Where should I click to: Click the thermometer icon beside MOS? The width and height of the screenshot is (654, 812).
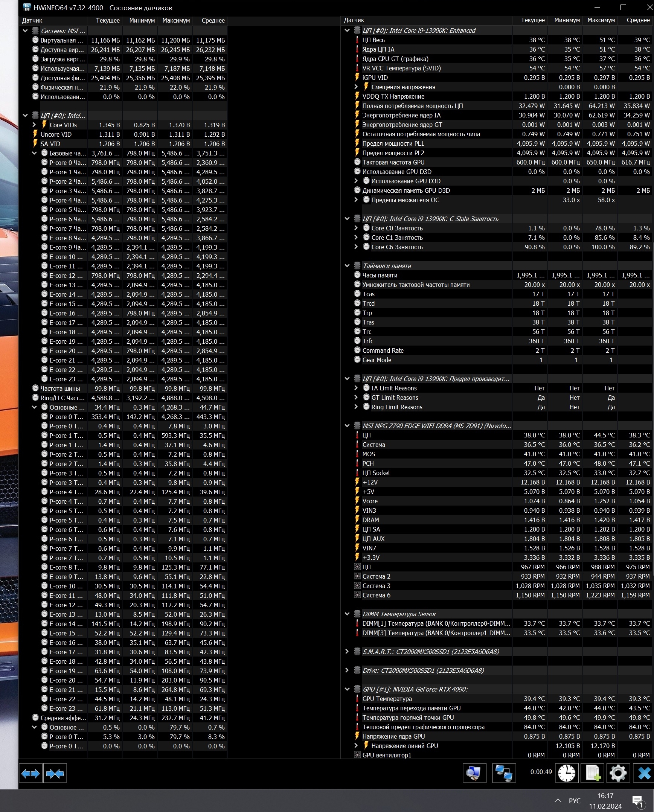pyautogui.click(x=357, y=454)
